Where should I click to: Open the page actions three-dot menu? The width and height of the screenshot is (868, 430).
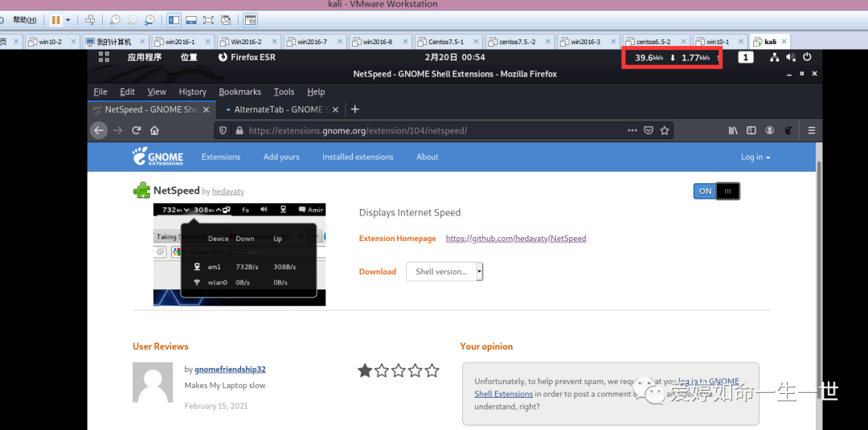pos(633,130)
